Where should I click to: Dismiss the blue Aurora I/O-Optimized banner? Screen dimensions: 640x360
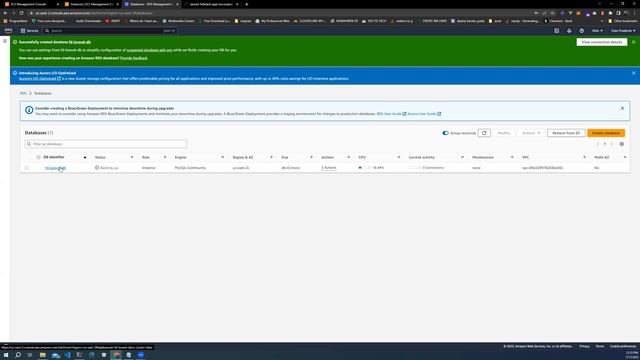point(633,73)
